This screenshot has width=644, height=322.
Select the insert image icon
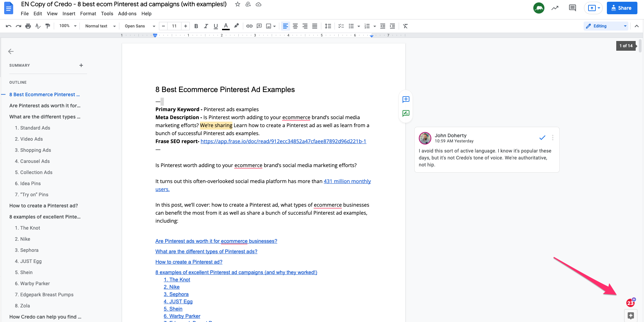tap(268, 26)
